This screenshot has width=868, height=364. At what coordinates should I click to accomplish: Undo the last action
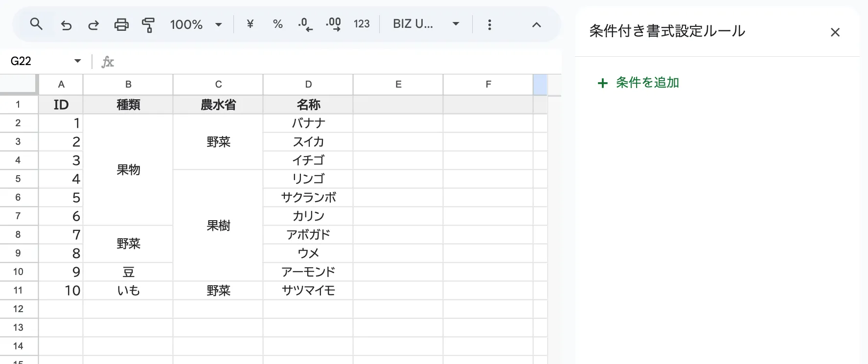(x=66, y=24)
